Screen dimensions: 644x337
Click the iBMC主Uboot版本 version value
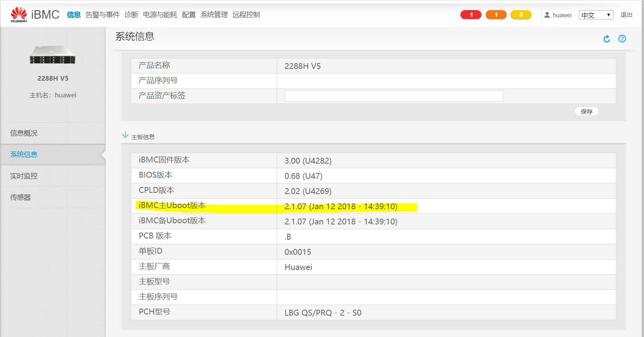tap(341, 206)
